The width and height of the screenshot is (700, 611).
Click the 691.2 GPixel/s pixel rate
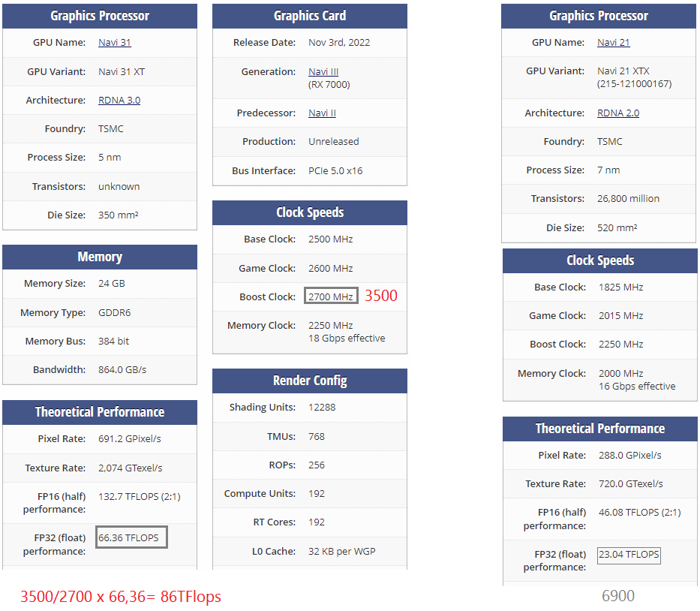(130, 438)
